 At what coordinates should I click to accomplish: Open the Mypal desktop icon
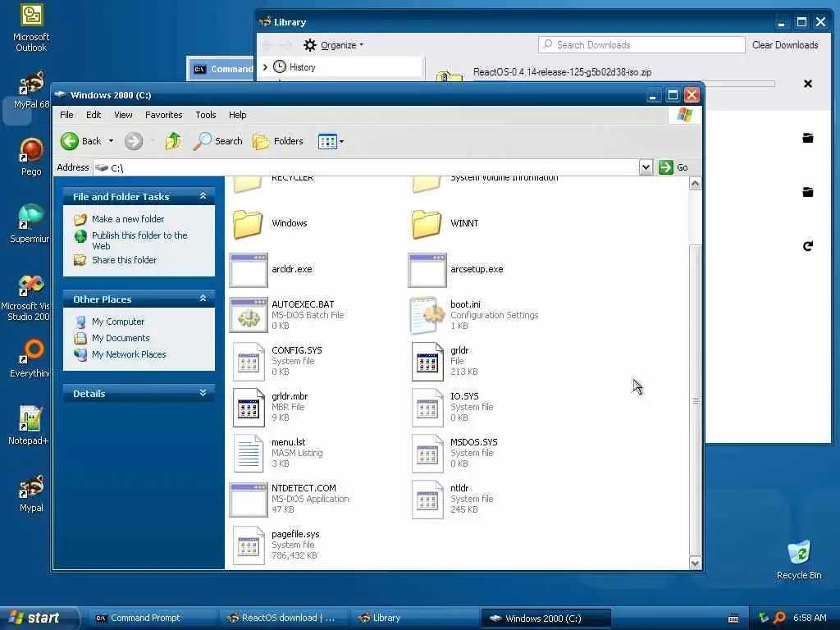[31, 493]
